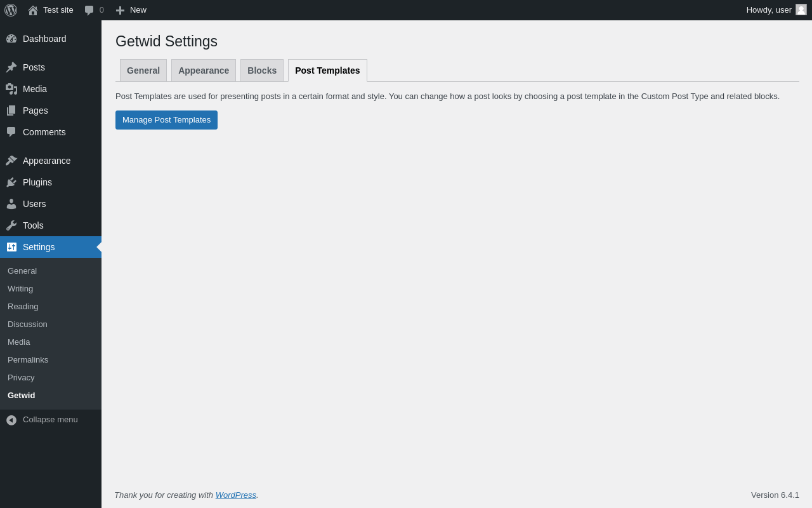Switch to the General tab
The image size is (812, 508).
[143, 70]
